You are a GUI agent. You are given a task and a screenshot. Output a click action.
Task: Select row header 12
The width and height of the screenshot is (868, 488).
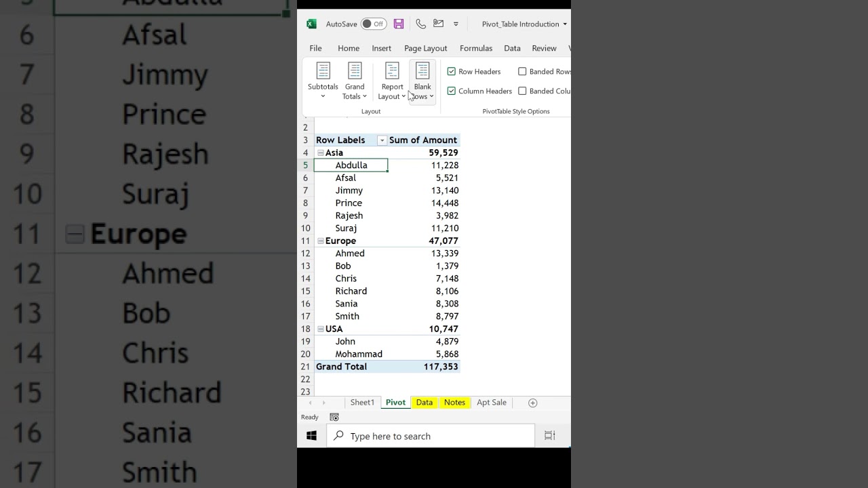pyautogui.click(x=306, y=253)
